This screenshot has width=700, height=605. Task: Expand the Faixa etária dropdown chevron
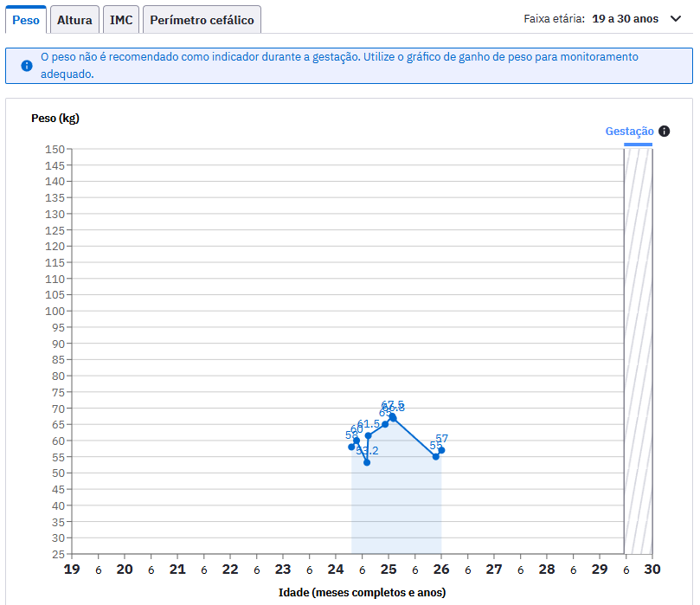coord(676,19)
